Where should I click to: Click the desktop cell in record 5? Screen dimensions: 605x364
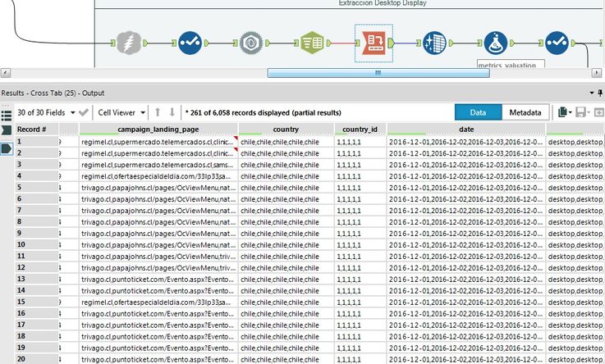(575, 188)
